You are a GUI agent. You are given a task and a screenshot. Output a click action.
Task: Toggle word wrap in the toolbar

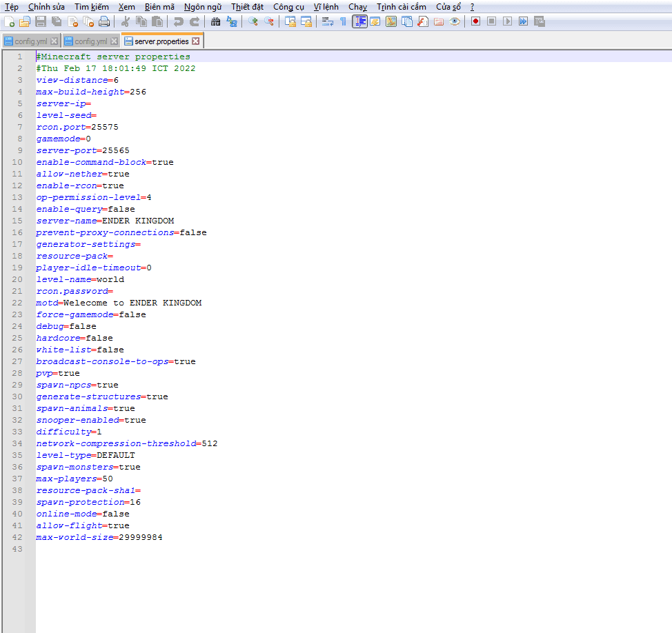pyautogui.click(x=327, y=21)
